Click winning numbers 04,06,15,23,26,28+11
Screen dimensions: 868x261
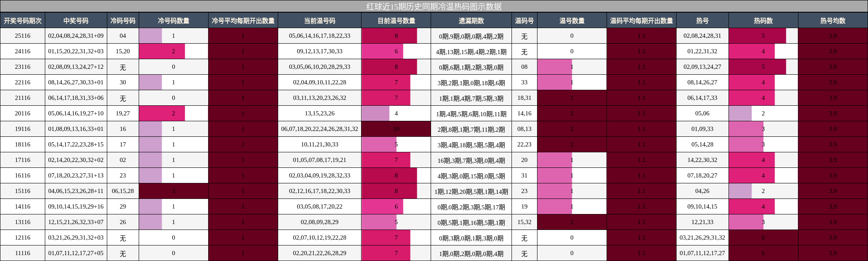tap(76, 191)
